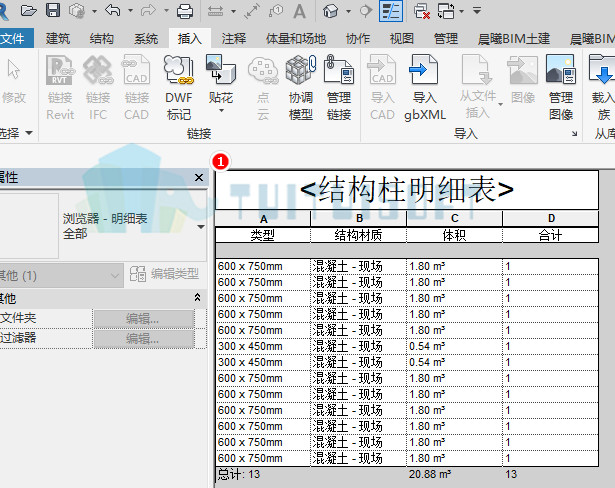Viewport: 615px width, 488px height.
Task: Switch to the 协作 ribbon tab
Action: click(358, 38)
